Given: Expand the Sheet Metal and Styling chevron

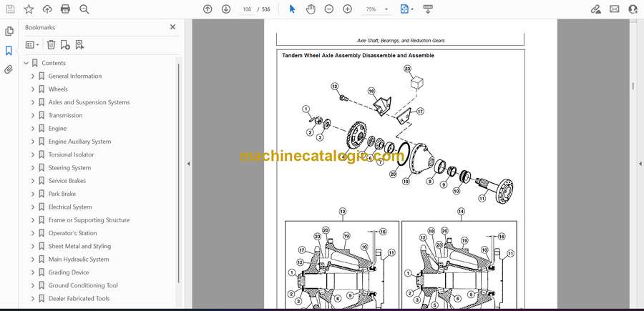Looking at the screenshot, I should pos(33,246).
